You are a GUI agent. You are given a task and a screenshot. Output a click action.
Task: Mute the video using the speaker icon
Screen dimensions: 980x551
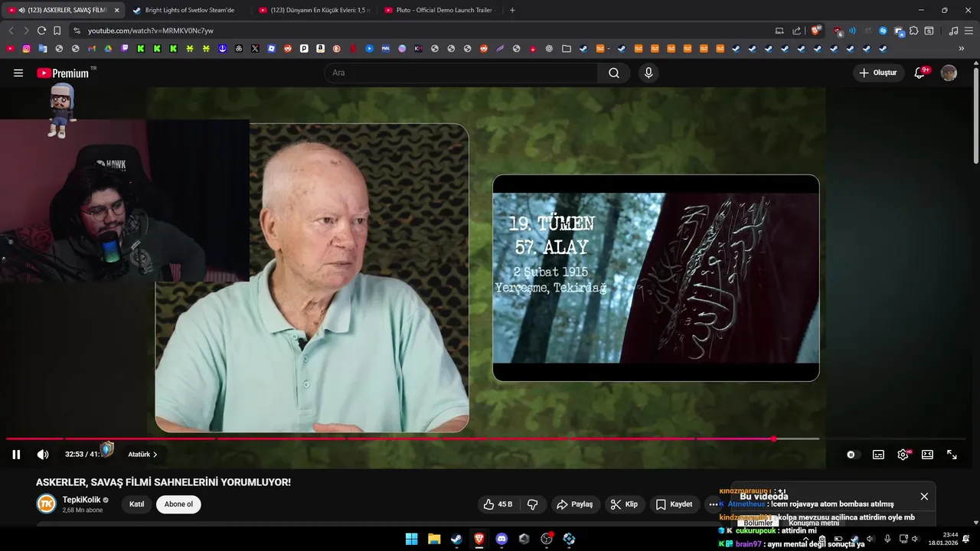point(43,455)
